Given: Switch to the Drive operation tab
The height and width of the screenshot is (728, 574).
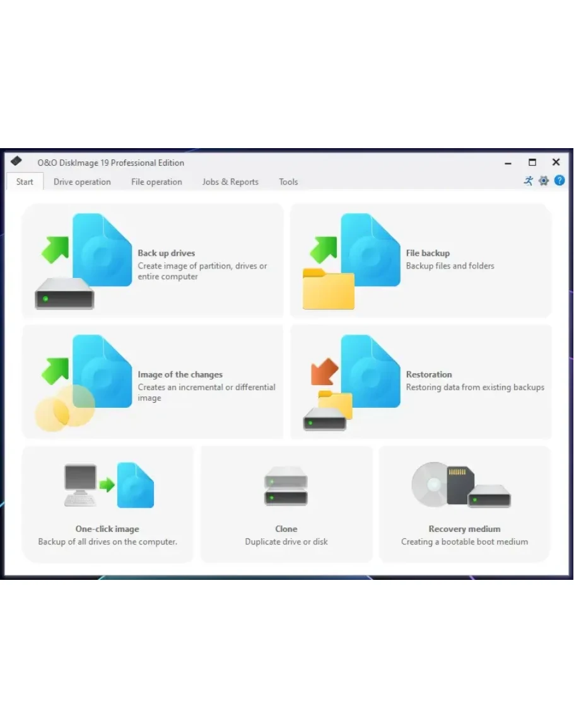Looking at the screenshot, I should (82, 182).
